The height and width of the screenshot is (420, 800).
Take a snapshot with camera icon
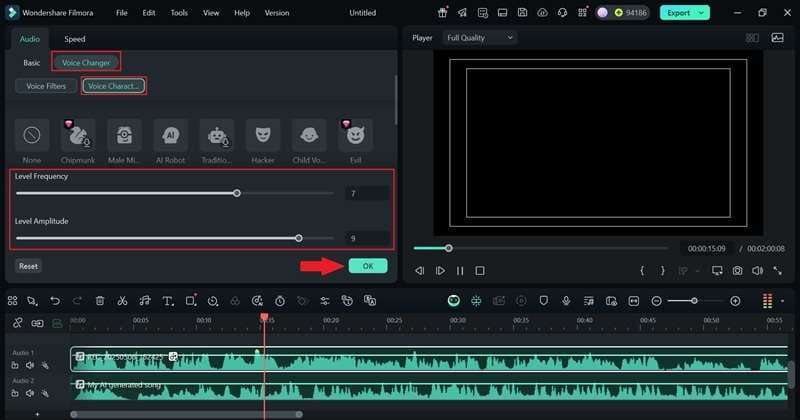click(x=738, y=271)
